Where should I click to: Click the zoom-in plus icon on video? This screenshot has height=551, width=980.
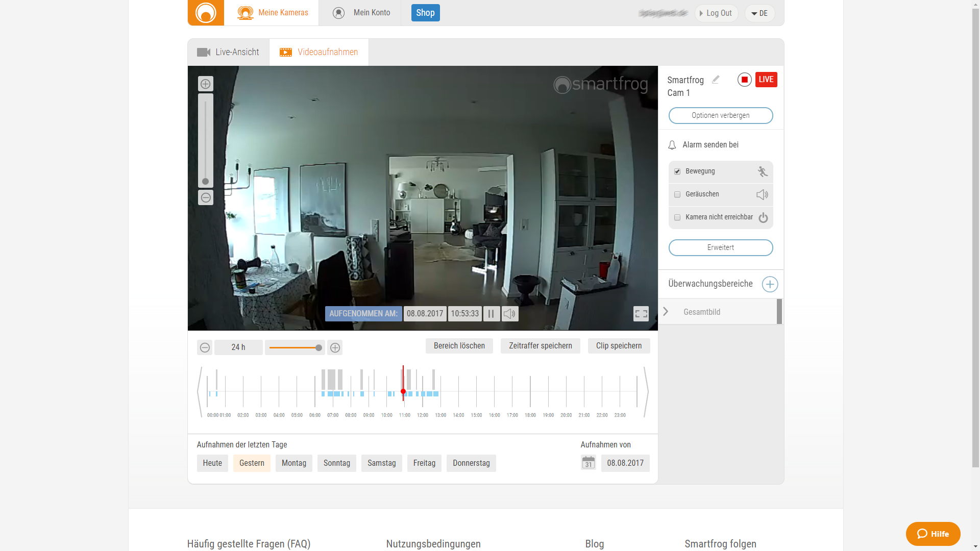205,84
